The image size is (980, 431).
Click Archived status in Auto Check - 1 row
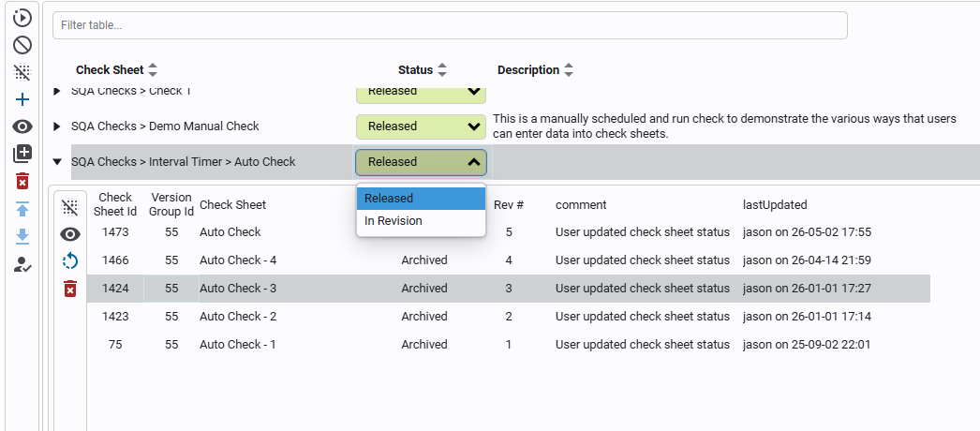[424, 345]
